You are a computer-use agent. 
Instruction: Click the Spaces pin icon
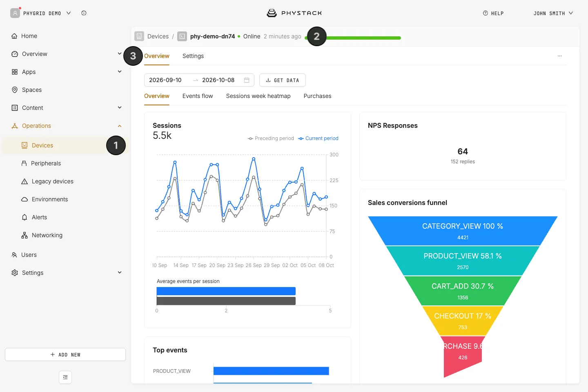pos(15,90)
